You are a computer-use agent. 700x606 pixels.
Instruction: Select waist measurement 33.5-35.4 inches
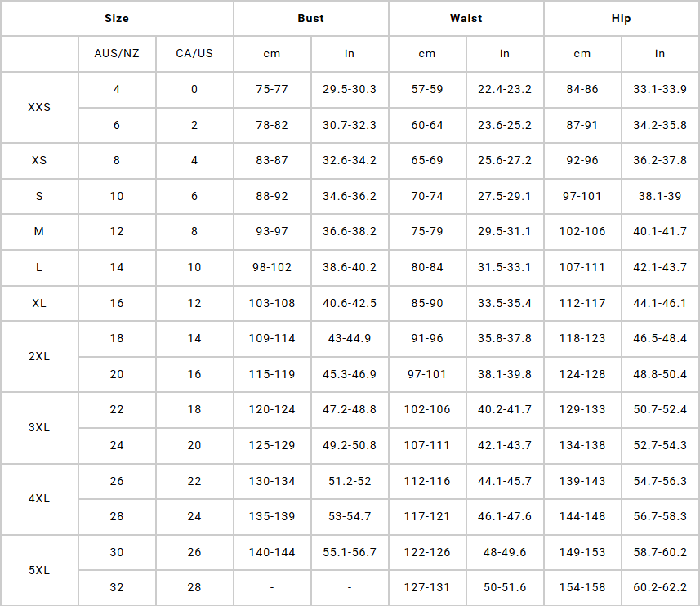[x=504, y=303]
